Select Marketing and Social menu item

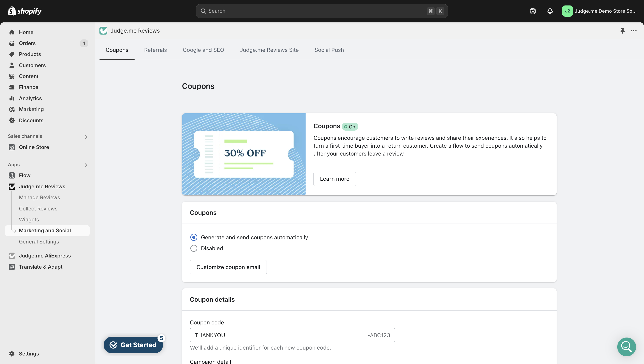point(47,231)
